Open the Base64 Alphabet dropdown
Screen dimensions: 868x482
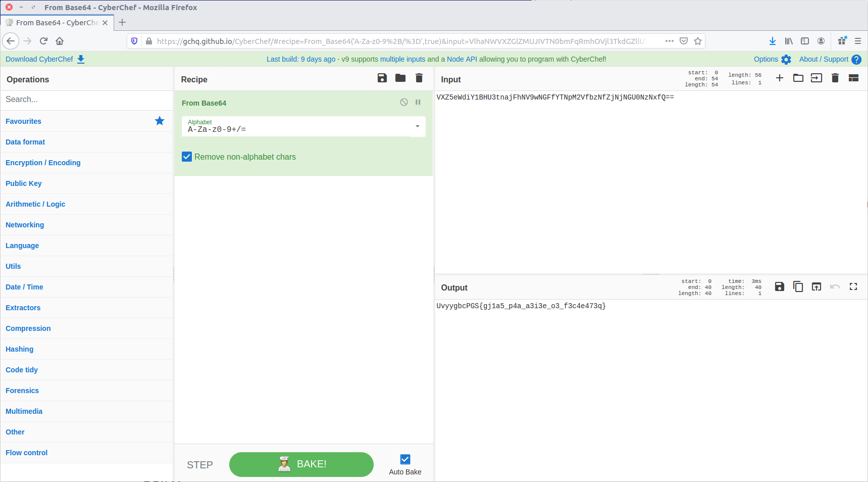[x=417, y=126]
